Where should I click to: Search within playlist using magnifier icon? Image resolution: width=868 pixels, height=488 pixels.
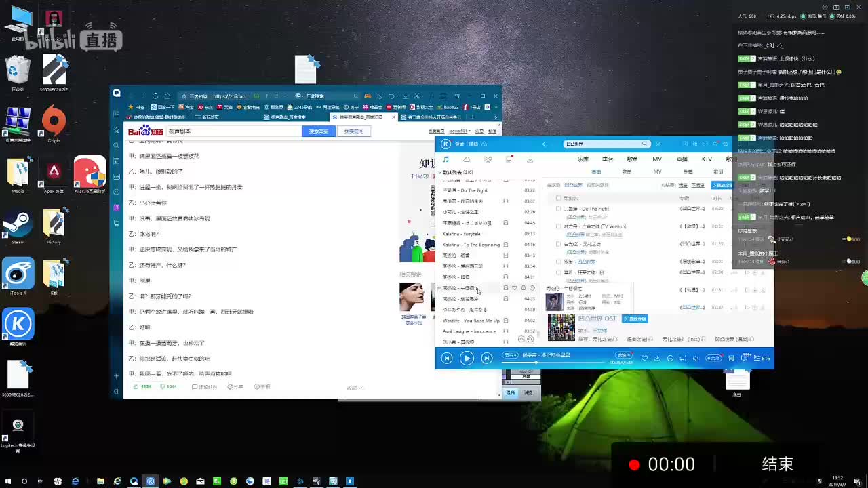click(x=530, y=339)
